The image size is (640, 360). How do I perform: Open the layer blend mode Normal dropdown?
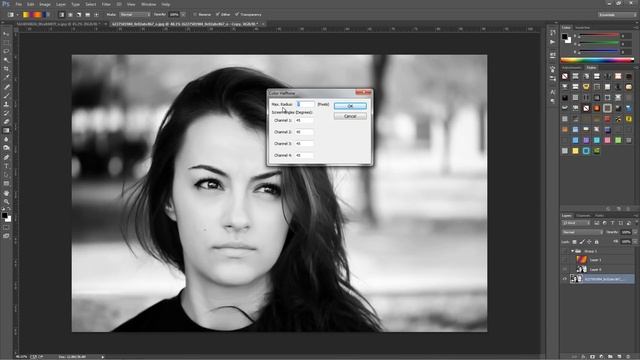pos(582,232)
